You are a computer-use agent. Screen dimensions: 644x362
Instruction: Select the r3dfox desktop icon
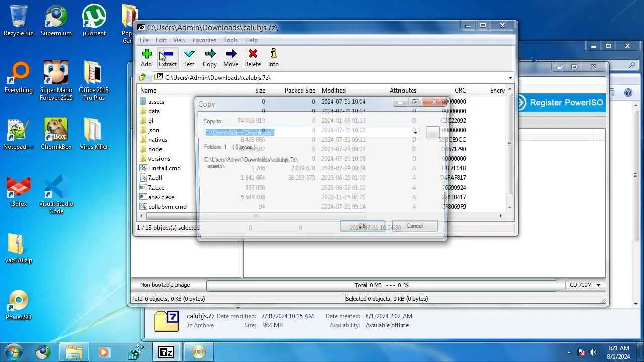(19, 191)
